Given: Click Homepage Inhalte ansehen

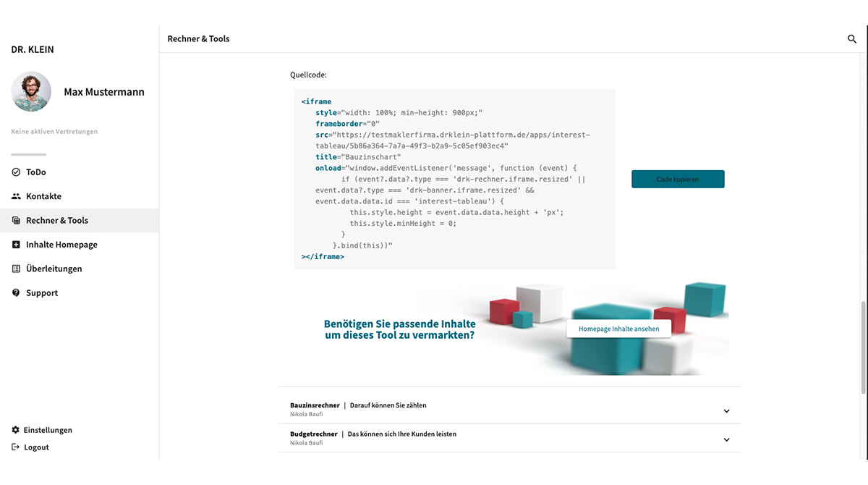Looking at the screenshot, I should [x=618, y=329].
